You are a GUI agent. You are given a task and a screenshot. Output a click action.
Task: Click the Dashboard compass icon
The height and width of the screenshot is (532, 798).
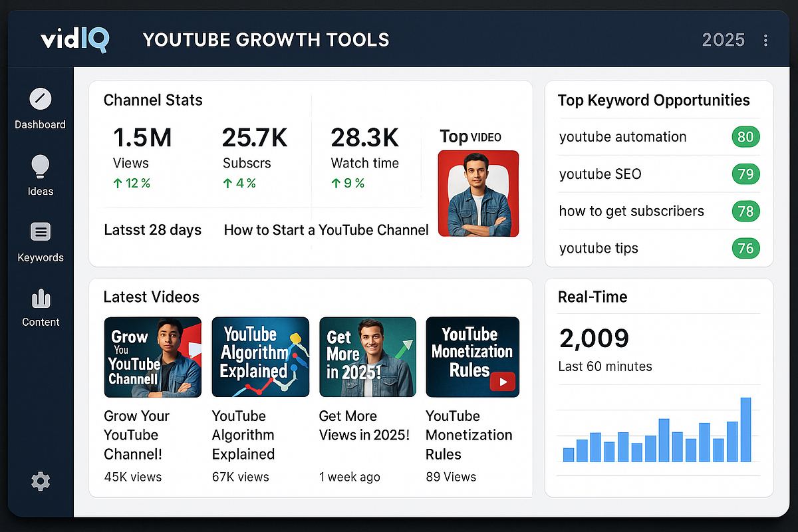click(41, 100)
